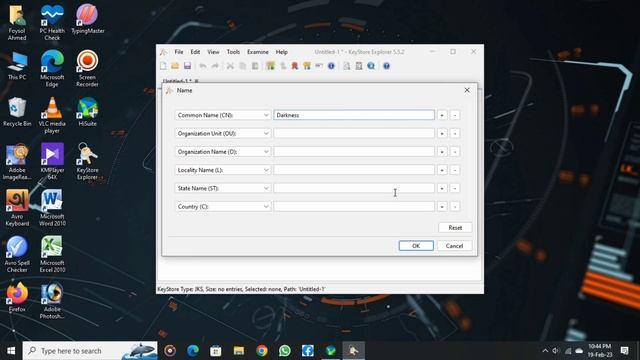Viewport: 640px width, 360px height.
Task: Open the Examine menu
Action: [258, 52]
